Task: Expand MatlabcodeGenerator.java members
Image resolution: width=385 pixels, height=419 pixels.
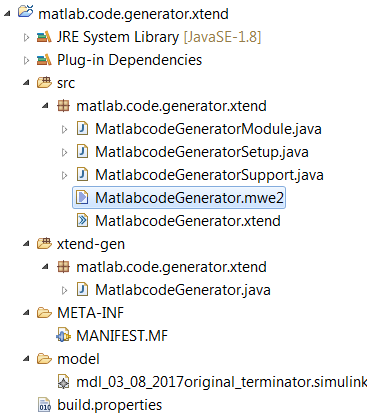Action: tap(65, 290)
